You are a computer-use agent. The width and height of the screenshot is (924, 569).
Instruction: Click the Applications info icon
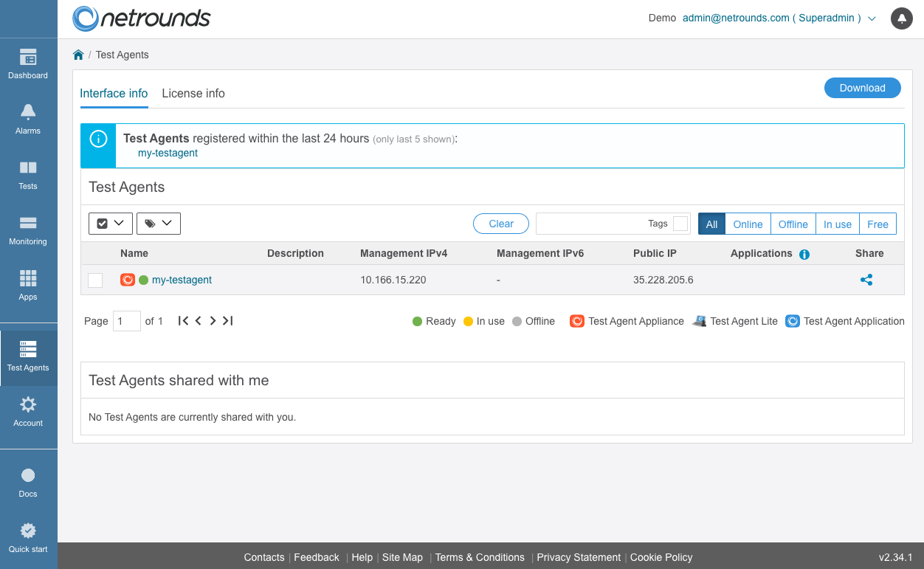[804, 254]
